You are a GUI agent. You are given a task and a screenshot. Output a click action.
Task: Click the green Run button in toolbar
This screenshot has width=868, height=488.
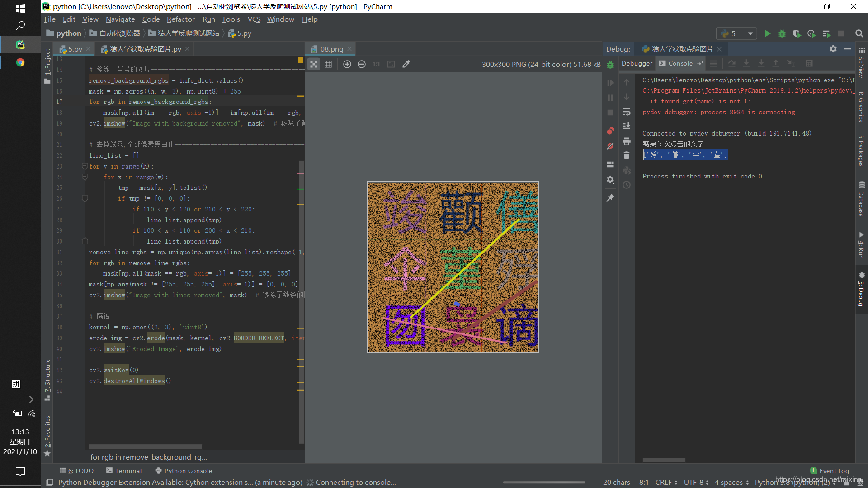click(x=768, y=33)
